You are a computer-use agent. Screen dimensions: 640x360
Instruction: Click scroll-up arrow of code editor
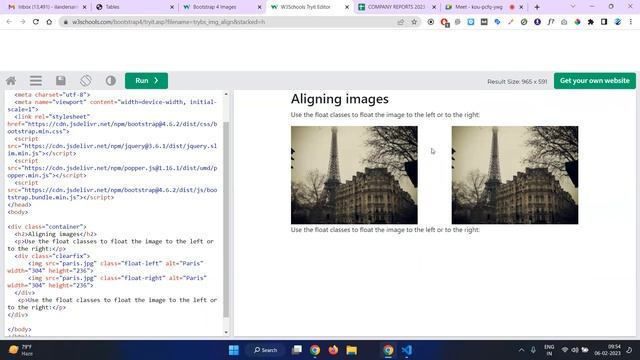226,94
